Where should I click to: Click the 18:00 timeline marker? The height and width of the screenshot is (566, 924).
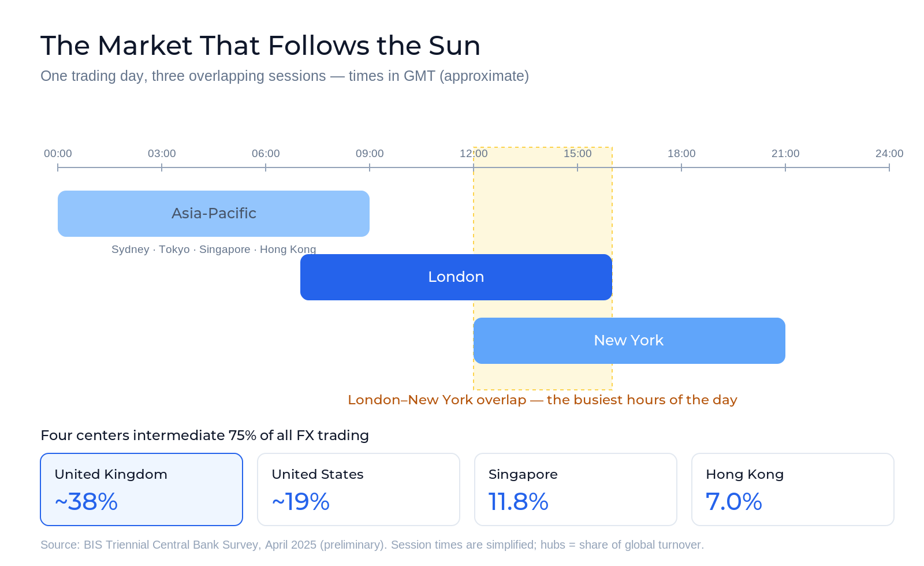(x=681, y=154)
